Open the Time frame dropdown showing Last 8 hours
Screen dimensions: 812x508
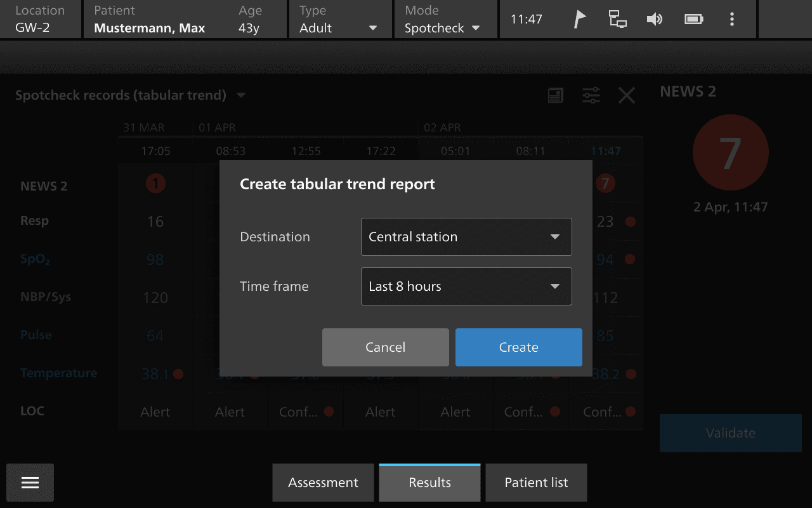click(x=466, y=286)
